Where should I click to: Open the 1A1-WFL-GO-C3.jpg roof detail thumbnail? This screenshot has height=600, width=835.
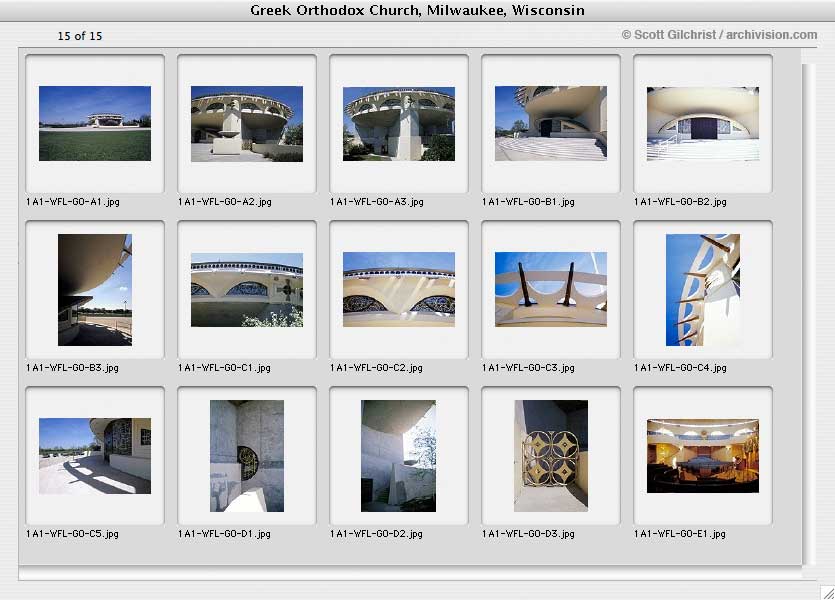(x=551, y=290)
